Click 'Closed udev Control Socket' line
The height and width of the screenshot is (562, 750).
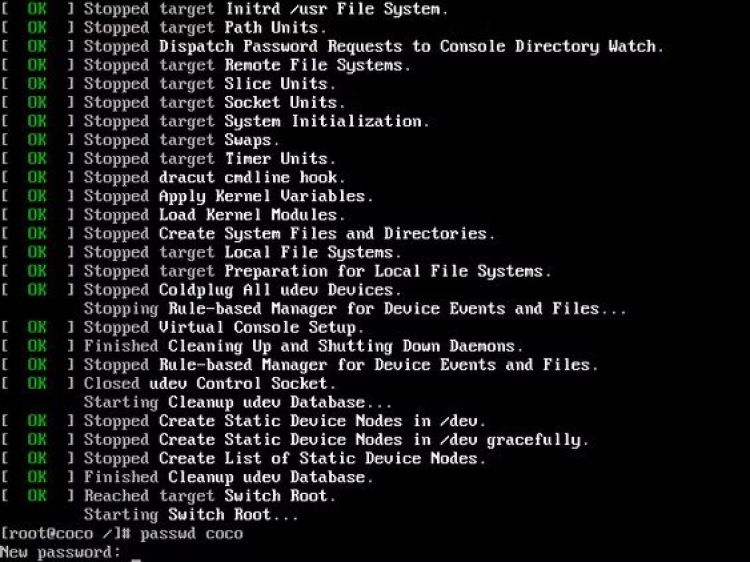210,384
